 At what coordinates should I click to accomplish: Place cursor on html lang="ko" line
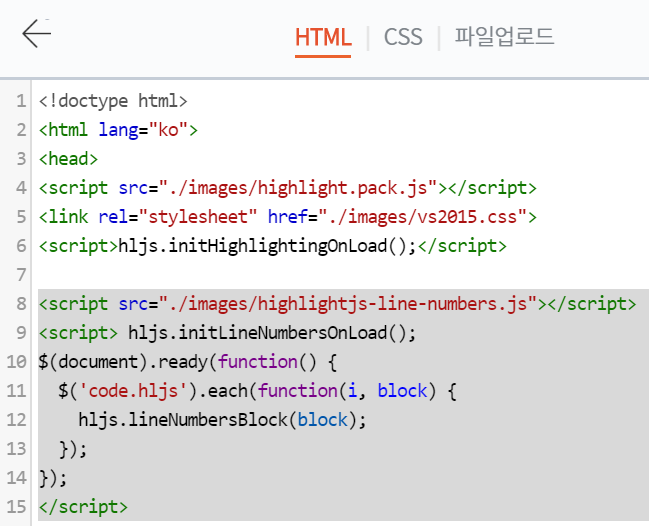click(x=118, y=130)
